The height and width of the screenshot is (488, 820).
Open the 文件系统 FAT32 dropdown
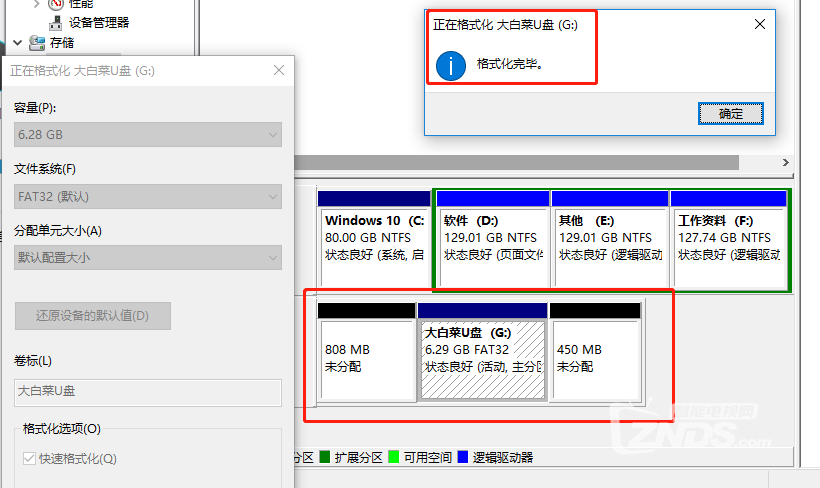click(x=148, y=197)
